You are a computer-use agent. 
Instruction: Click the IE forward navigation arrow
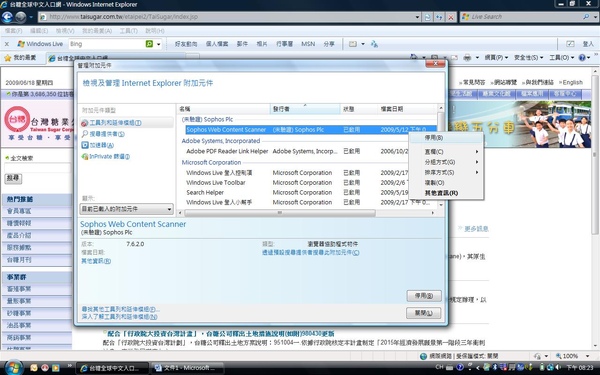tap(21, 17)
